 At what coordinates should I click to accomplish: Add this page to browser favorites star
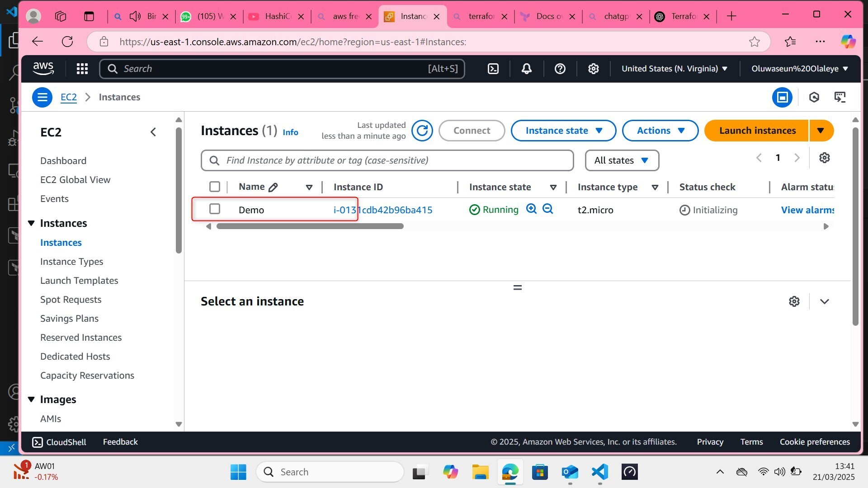coord(755,42)
